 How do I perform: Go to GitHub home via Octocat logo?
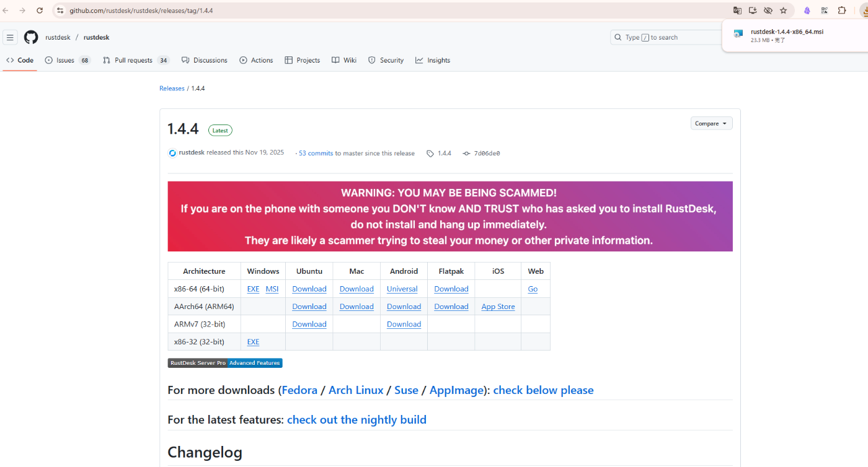31,38
